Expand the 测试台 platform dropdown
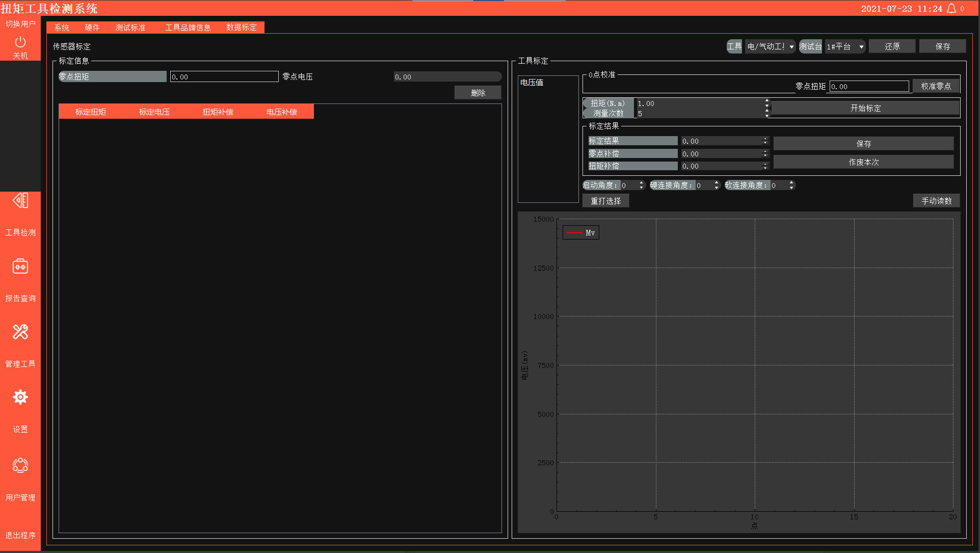Image resolution: width=980 pixels, height=553 pixels. click(x=861, y=46)
